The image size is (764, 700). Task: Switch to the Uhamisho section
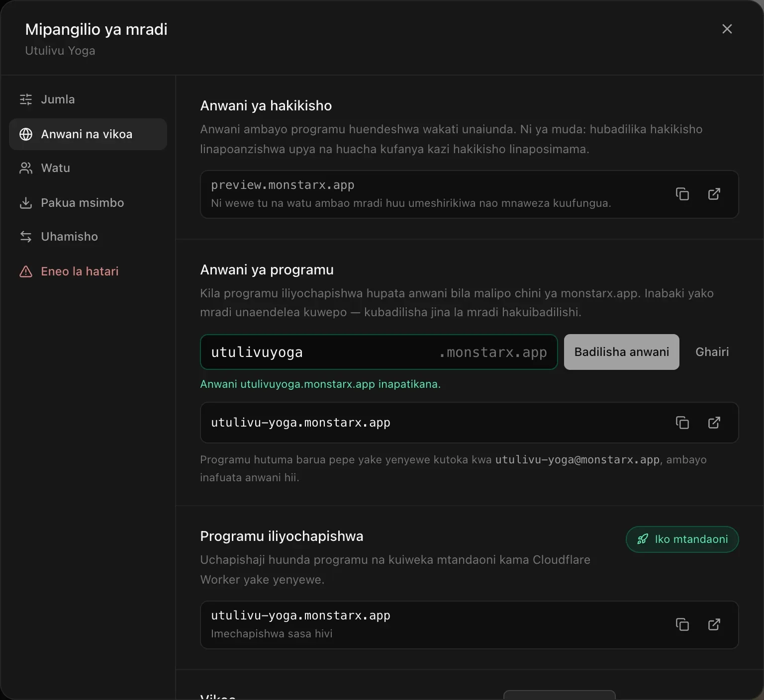(88, 237)
